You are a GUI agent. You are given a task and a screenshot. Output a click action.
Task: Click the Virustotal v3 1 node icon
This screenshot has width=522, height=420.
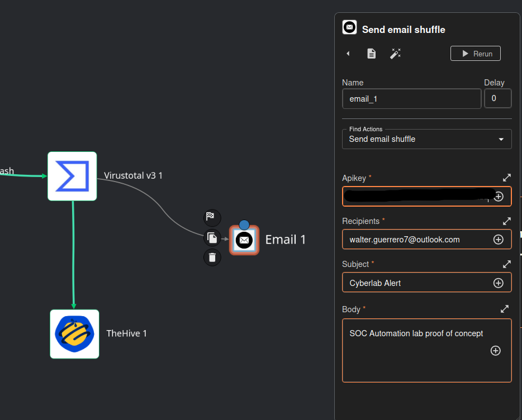click(x=72, y=176)
